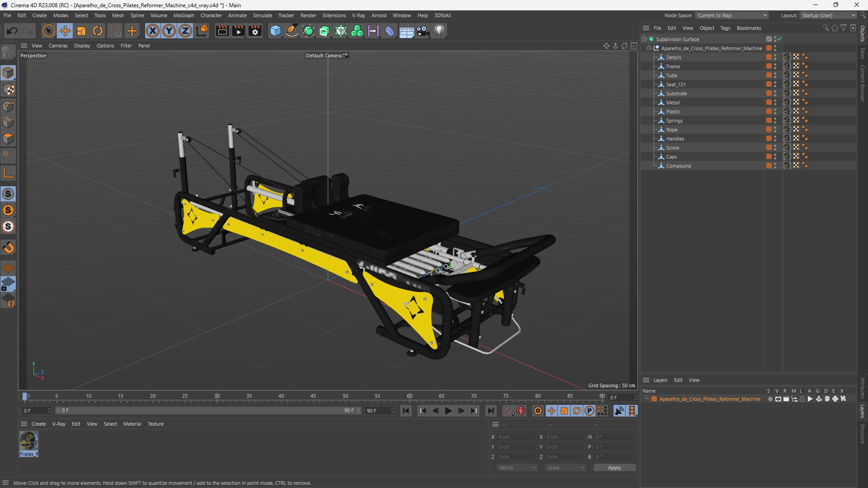Select the Move tool in the toolbar
Viewport: 868px width, 488px height.
[65, 31]
